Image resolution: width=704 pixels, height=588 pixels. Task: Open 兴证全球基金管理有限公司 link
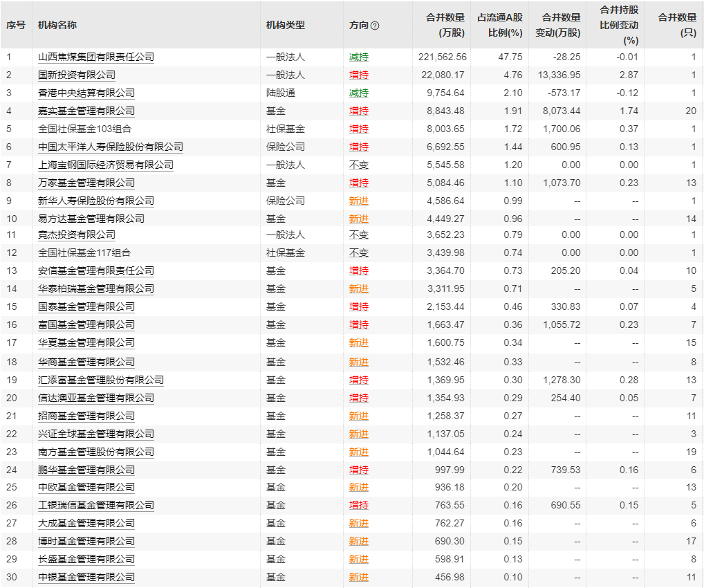click(x=96, y=434)
